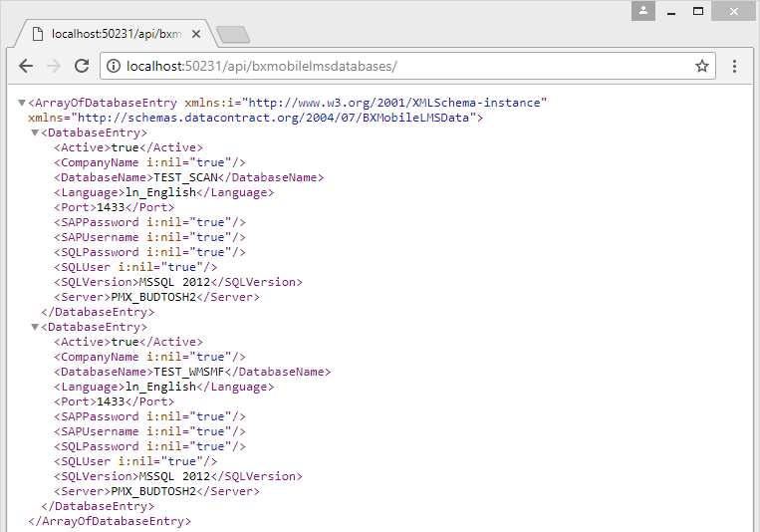
Task: Open a new tab using the new tab button
Action: pyautogui.click(x=232, y=35)
